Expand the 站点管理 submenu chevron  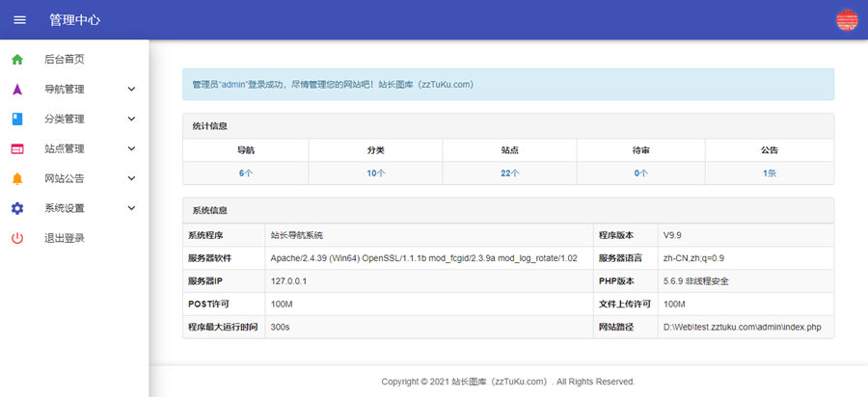pyautogui.click(x=131, y=149)
